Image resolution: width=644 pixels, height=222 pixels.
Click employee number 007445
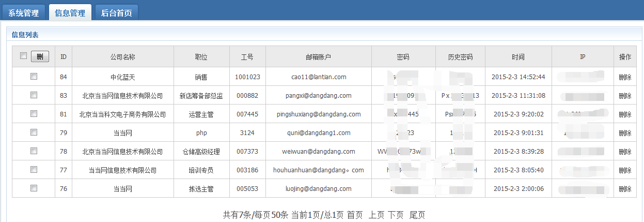(x=247, y=114)
